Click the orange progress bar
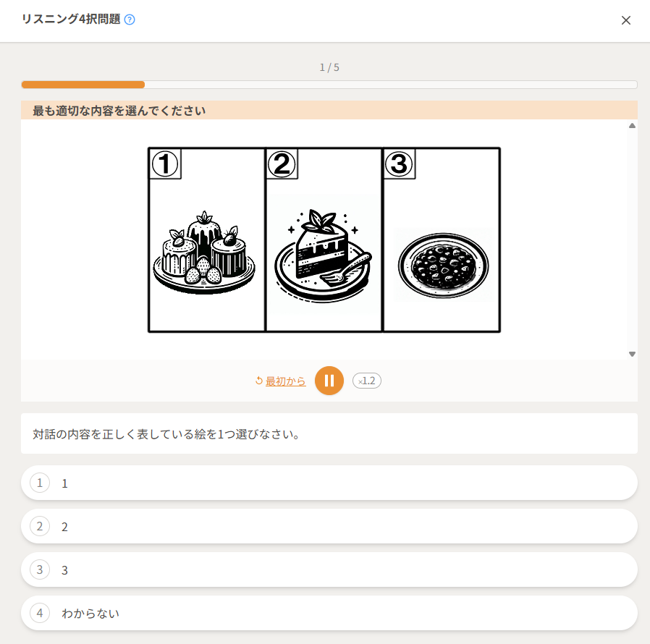This screenshot has height=644, width=650. pos(83,85)
